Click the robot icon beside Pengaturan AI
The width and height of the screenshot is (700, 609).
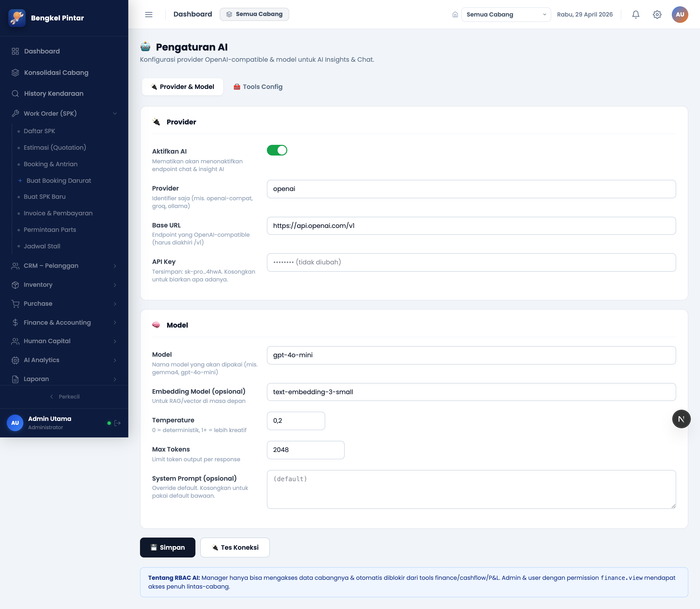[145, 47]
